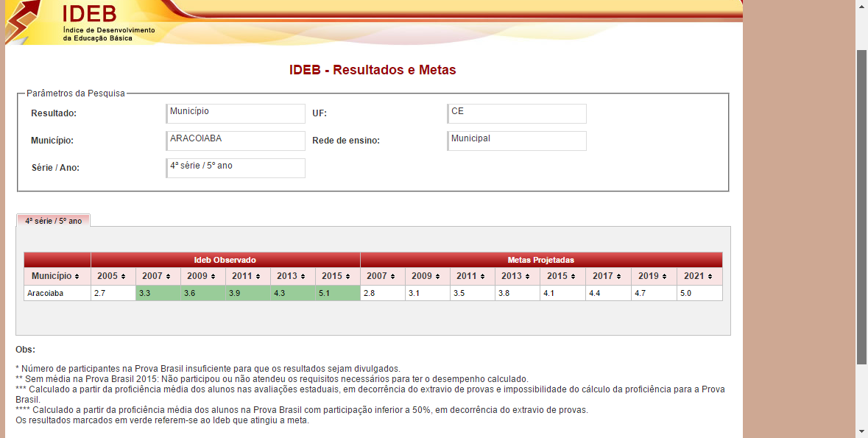The image size is (868, 438).
Task: Click the 3.8 projected value cell
Action: 518,293
